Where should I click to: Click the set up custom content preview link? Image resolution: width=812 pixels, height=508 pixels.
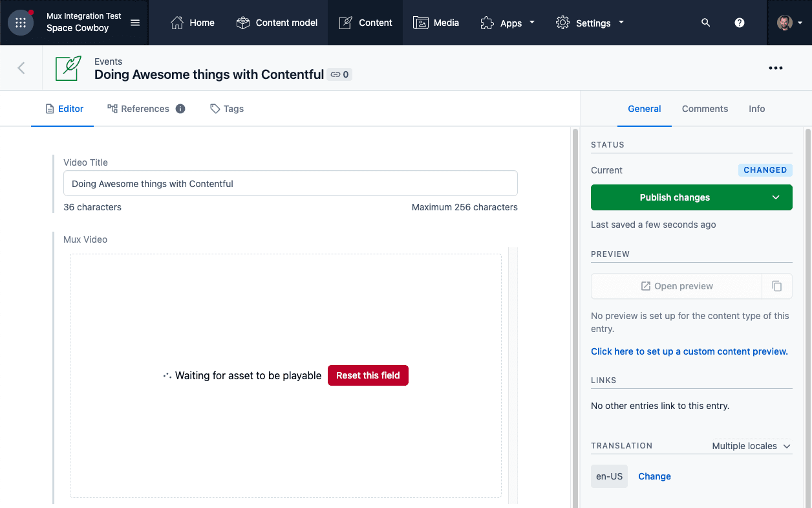689,351
